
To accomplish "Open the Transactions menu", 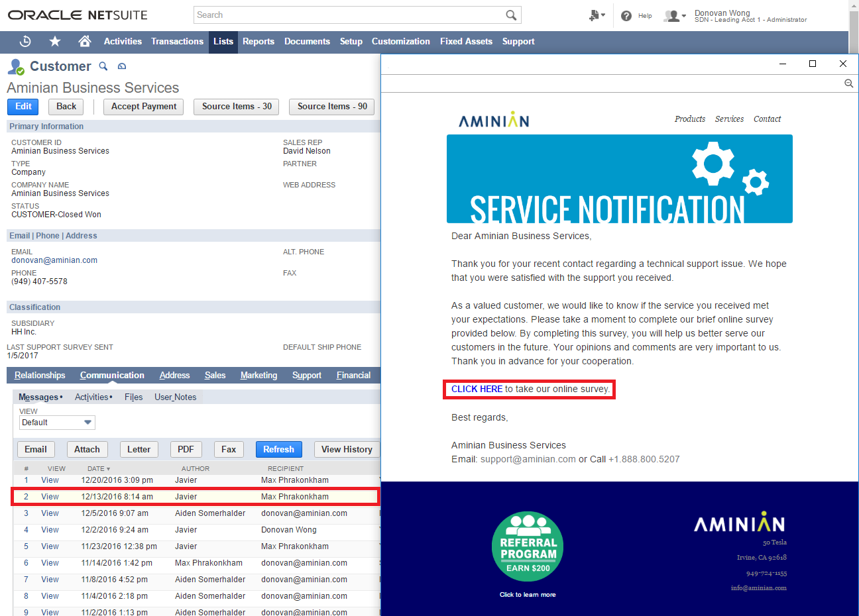I will (x=177, y=41).
